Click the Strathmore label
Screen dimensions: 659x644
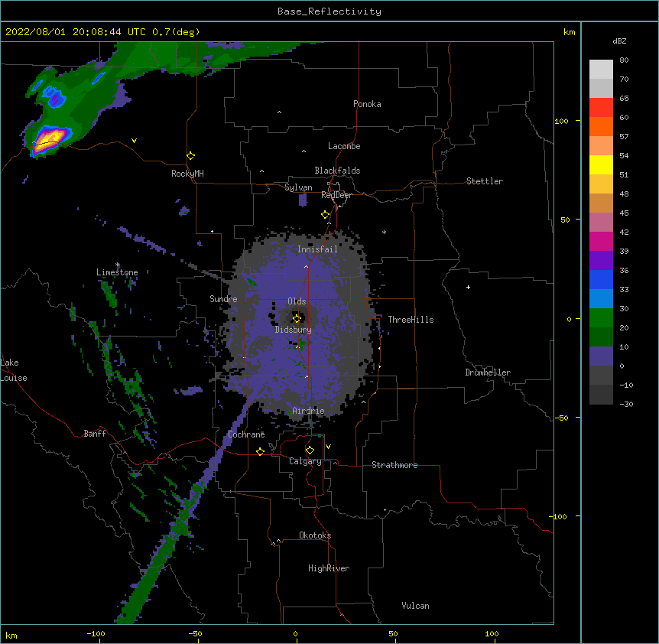tap(394, 465)
